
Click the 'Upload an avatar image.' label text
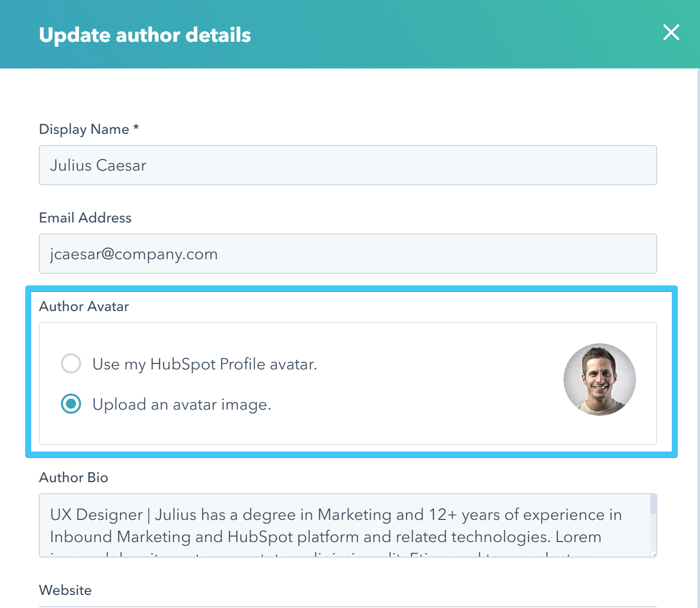point(181,404)
